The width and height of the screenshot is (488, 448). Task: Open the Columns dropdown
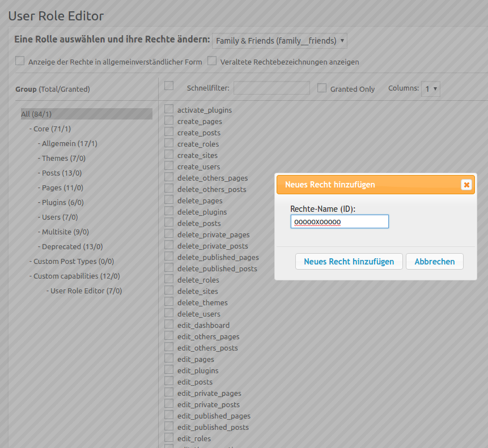pos(431,89)
